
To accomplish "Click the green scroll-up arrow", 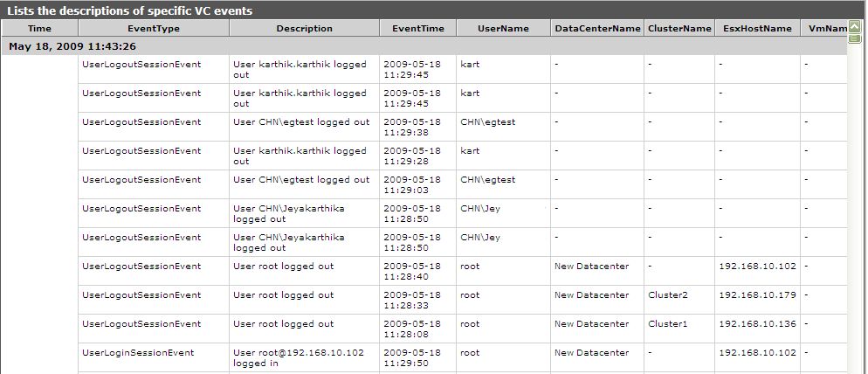I will tap(855, 26).
